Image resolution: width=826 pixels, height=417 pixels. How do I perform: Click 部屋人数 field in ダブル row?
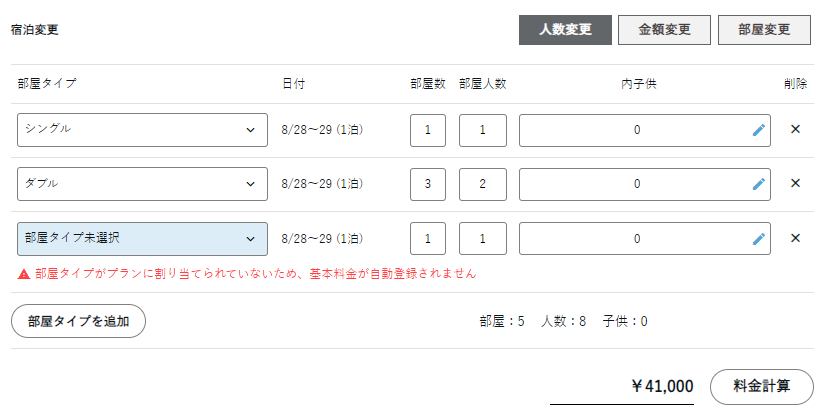[x=482, y=184]
